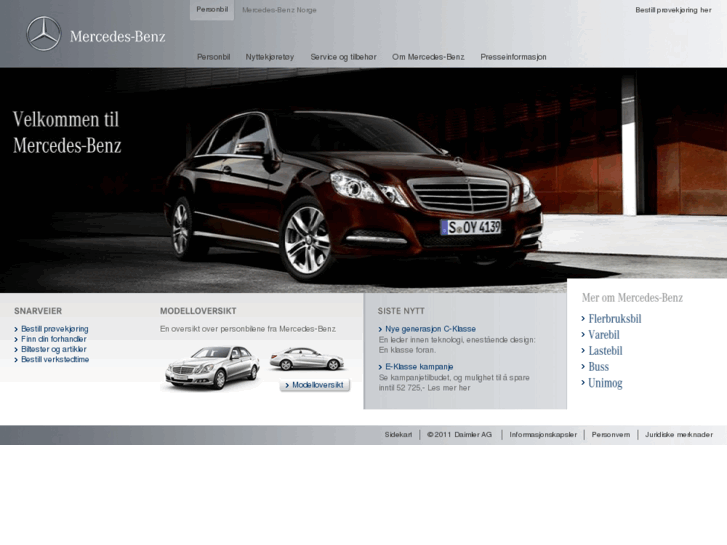The width and height of the screenshot is (727, 545).
Task: Click the Bestill prøvekjøring shortcut link
Action: click(x=55, y=329)
